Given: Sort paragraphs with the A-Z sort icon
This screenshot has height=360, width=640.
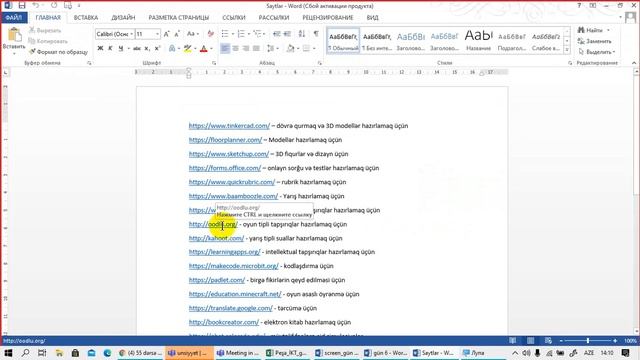Looking at the screenshot, I should (302, 34).
